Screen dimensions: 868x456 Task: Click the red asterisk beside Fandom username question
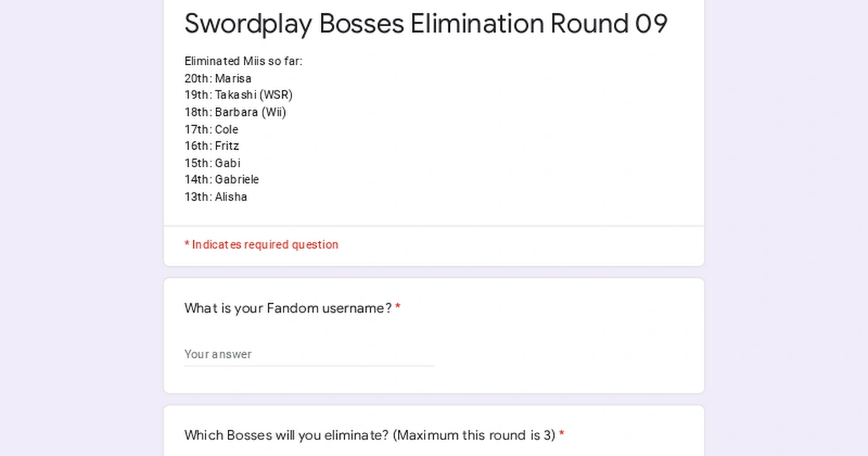(x=397, y=307)
